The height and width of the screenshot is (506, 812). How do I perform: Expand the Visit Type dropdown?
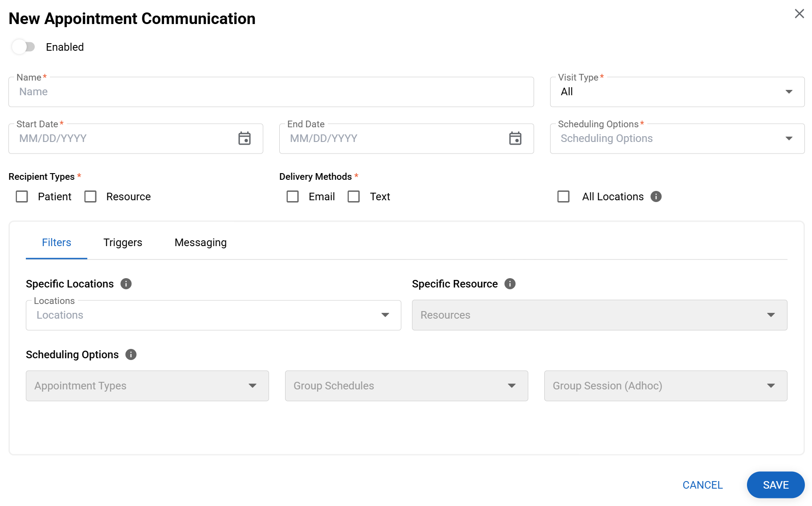(x=677, y=92)
